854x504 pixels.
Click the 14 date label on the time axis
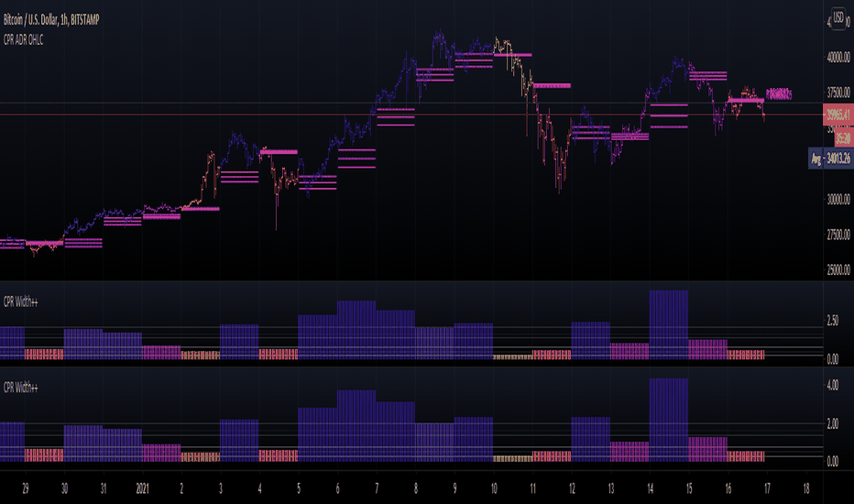650,488
